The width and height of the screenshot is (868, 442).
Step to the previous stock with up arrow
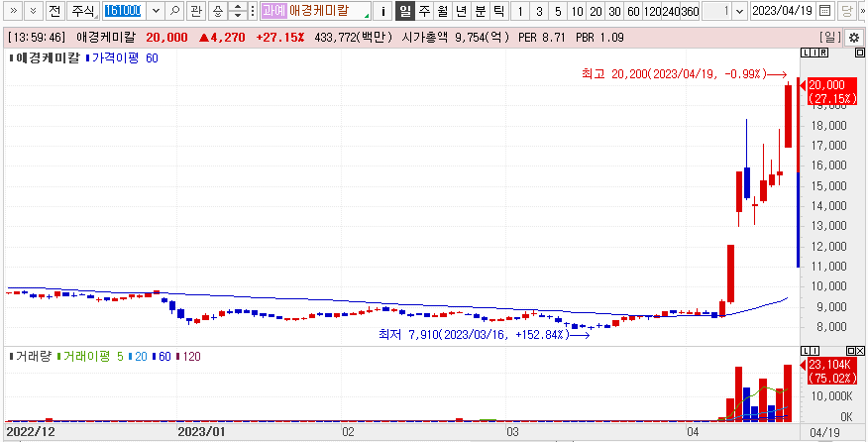[238, 7]
